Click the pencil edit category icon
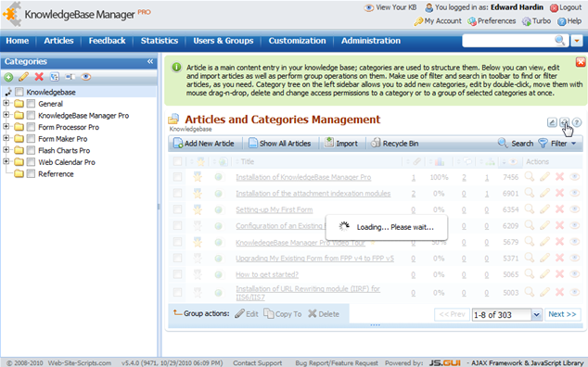 click(x=23, y=77)
